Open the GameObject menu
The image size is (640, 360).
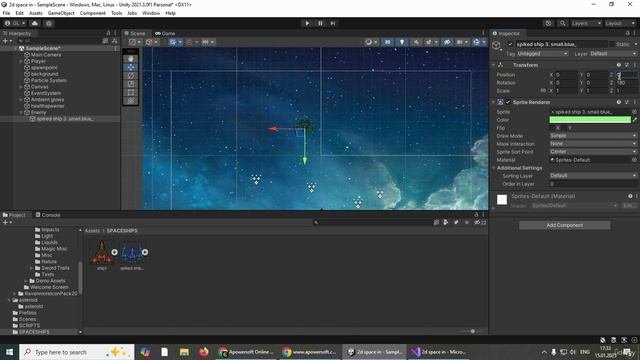61,13
